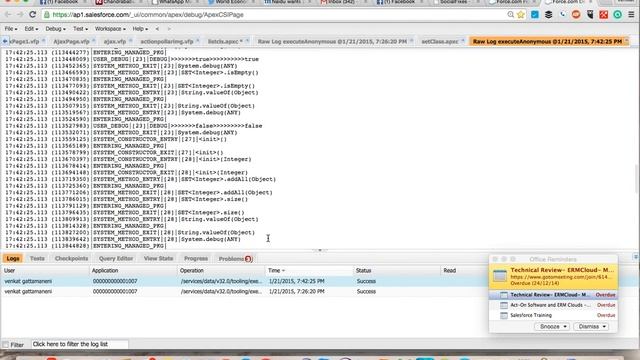This screenshot has height=360, width=640.
Task: Select the Logs panel tab
Action: [13, 259]
